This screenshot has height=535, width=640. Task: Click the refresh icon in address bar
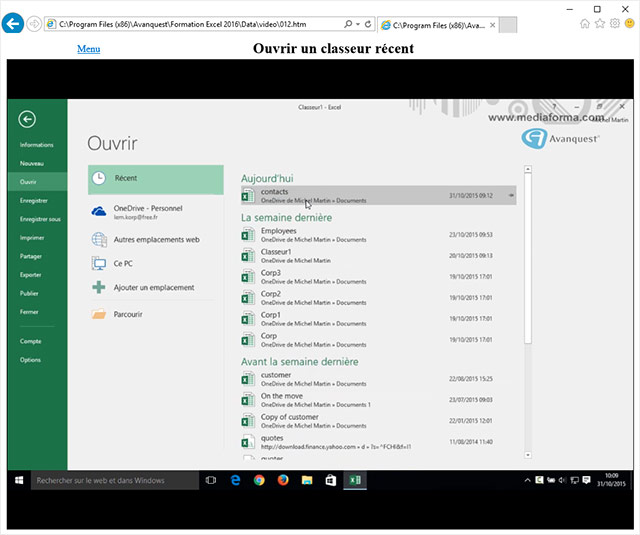[368, 24]
